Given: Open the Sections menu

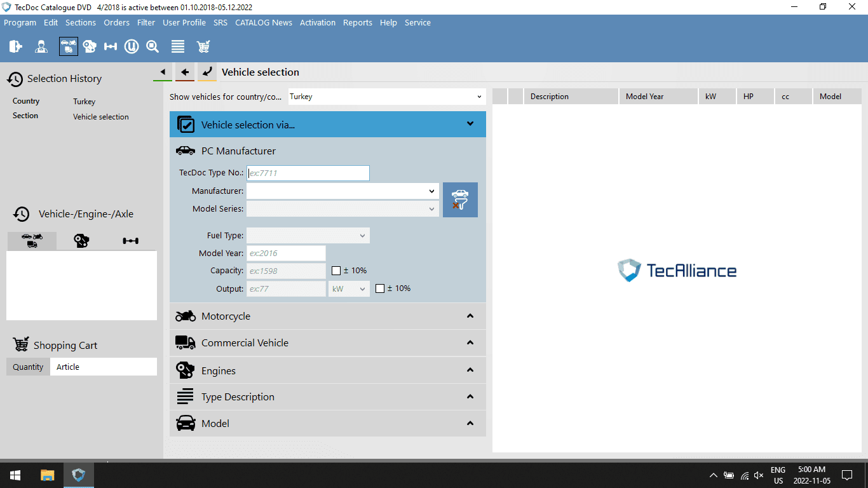Looking at the screenshot, I should point(81,22).
